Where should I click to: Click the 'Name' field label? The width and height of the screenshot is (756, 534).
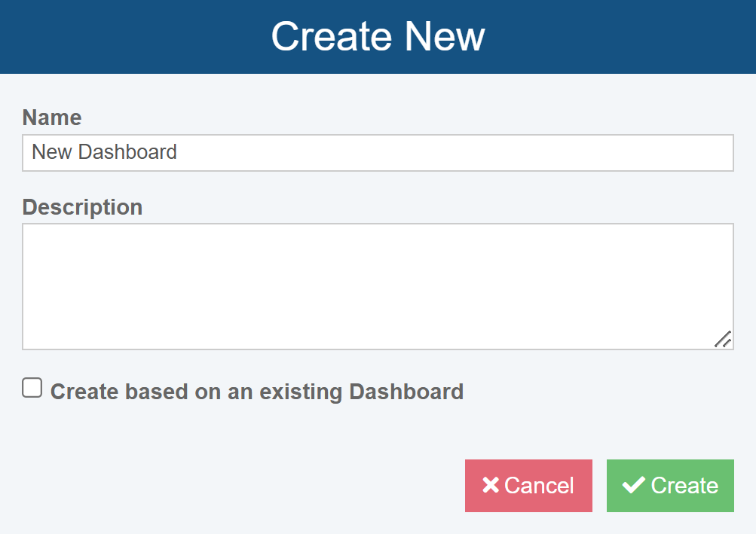52,117
